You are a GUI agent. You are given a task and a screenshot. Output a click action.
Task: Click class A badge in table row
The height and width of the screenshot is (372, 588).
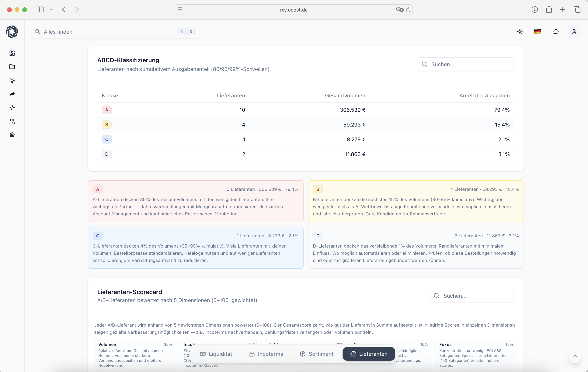pos(107,110)
